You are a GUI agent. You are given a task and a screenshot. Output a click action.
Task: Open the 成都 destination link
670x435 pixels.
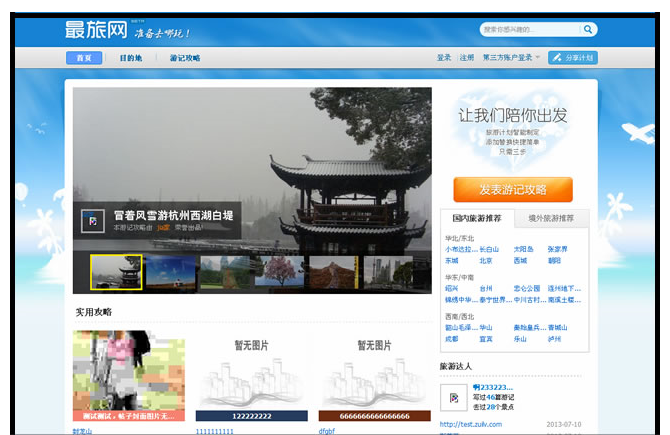451,339
